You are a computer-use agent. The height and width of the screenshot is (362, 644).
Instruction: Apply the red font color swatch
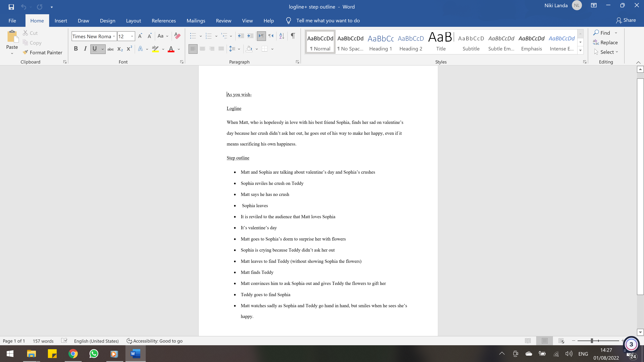pyautogui.click(x=171, y=49)
